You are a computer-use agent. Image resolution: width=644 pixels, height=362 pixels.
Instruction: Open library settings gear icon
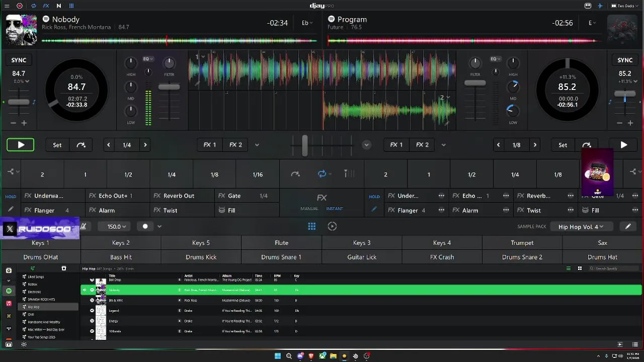point(24,344)
